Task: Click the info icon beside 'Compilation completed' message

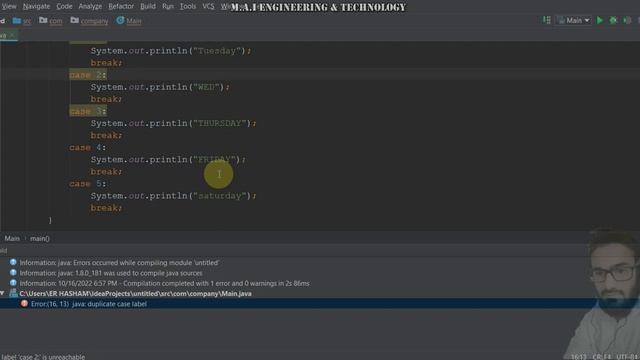Action: pos(13,283)
